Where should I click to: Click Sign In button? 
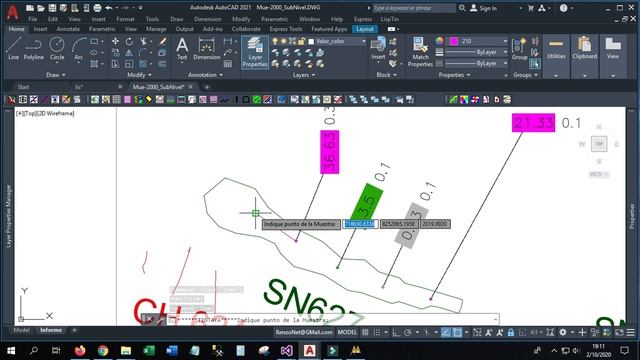(483, 8)
